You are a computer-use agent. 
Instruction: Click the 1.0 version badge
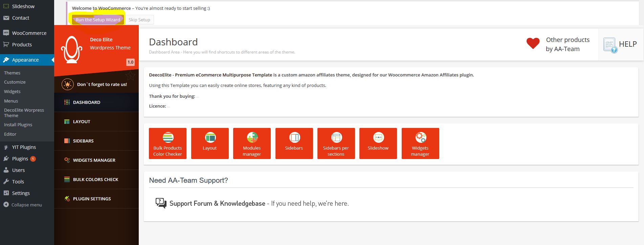130,62
